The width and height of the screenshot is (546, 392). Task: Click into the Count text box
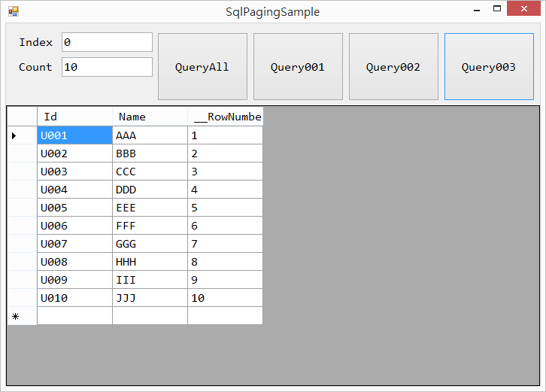pyautogui.click(x=107, y=67)
